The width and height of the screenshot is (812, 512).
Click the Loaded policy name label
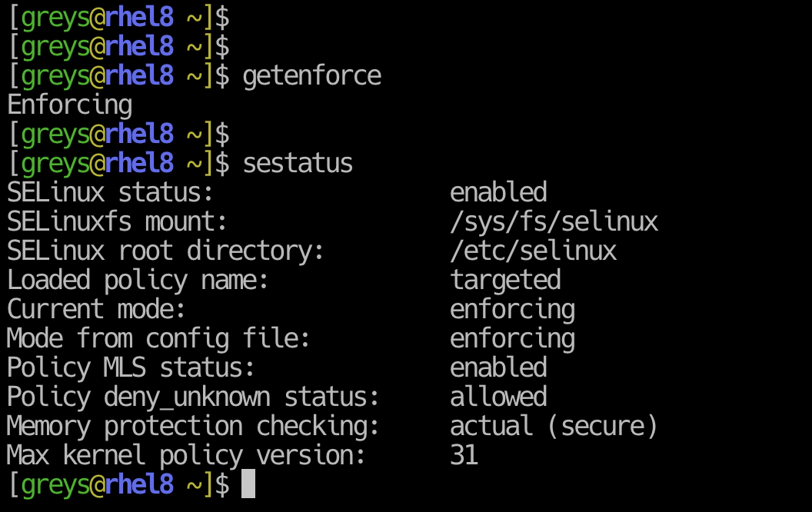click(138, 281)
